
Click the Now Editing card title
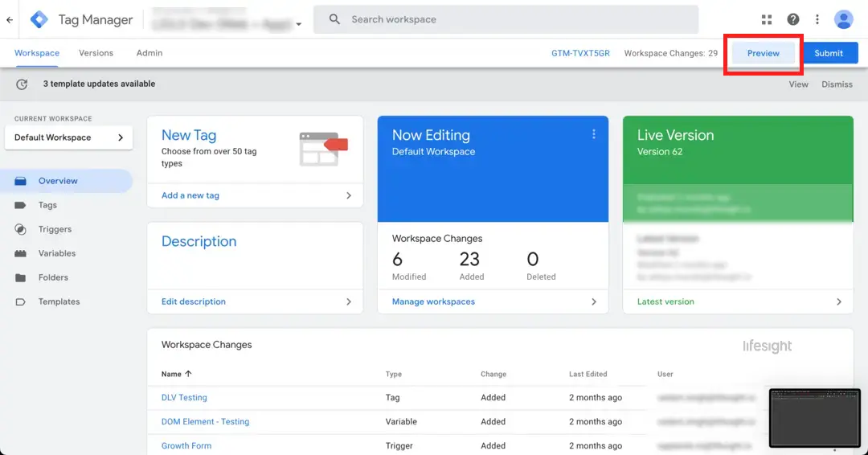pos(432,135)
